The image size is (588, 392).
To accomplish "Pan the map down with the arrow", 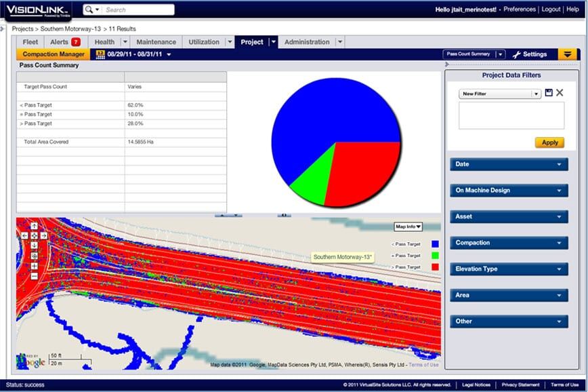I will pos(34,246).
